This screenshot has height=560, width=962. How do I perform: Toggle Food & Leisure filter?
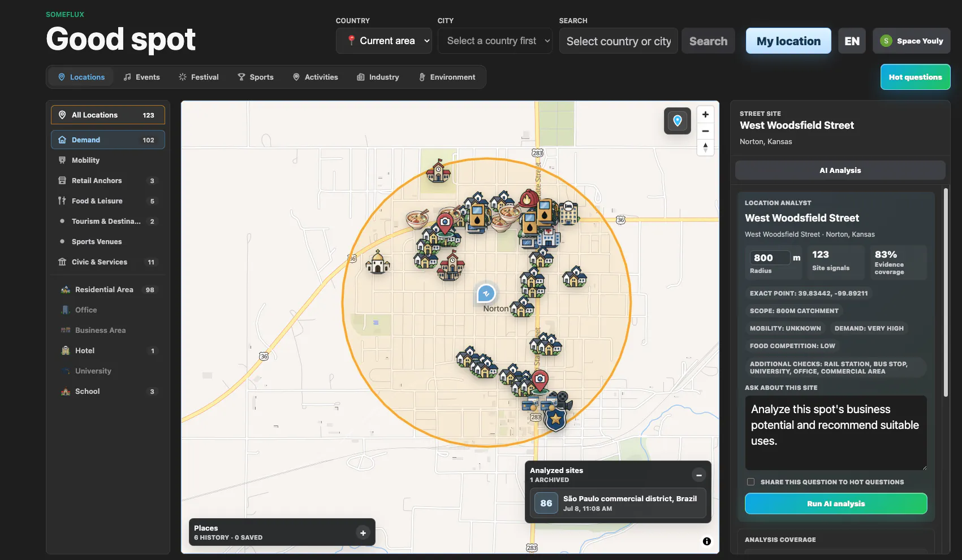[108, 201]
